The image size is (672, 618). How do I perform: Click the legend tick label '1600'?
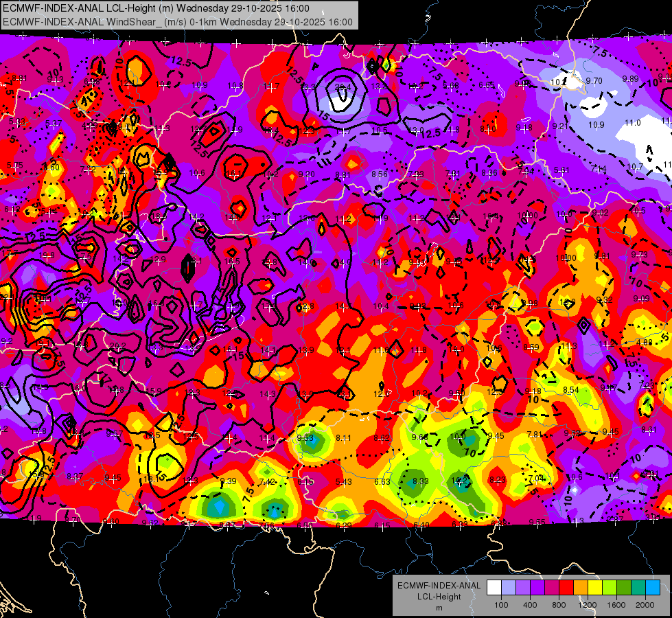[x=616, y=605]
